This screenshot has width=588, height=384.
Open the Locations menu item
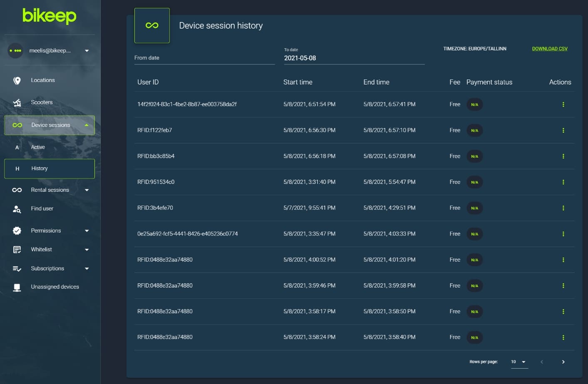point(43,80)
